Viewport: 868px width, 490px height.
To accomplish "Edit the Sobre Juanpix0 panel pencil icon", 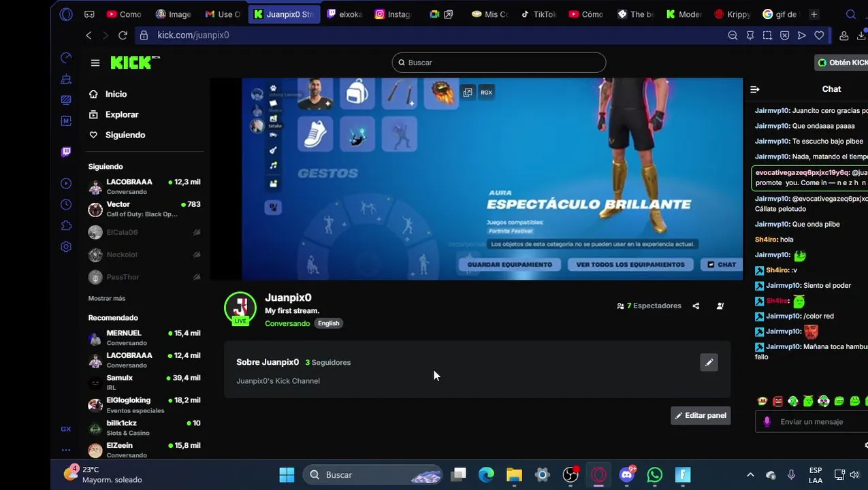I will point(709,363).
